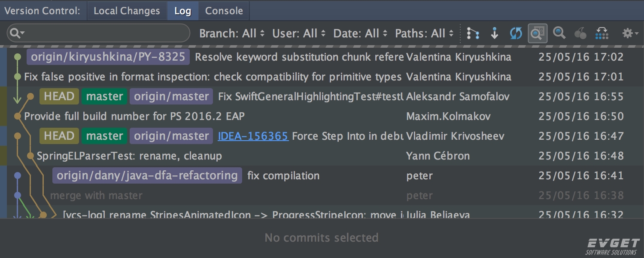Switch to the Console tab

tap(224, 11)
